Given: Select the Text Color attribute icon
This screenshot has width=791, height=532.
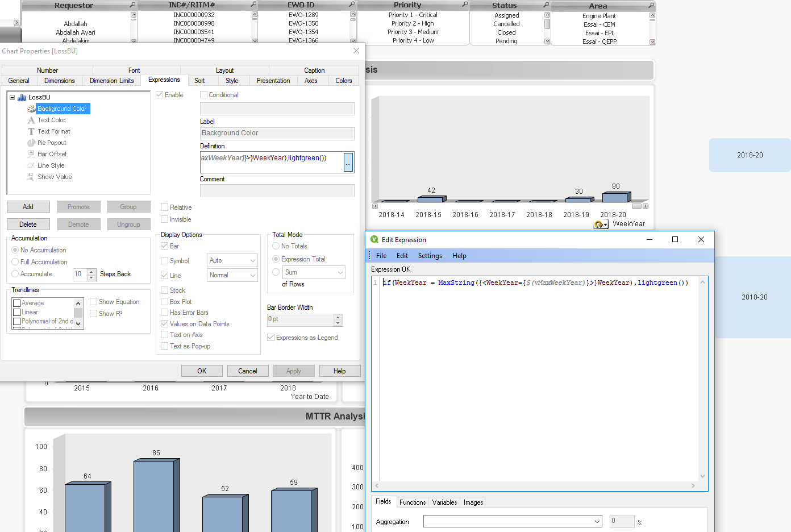Looking at the screenshot, I should click(31, 120).
